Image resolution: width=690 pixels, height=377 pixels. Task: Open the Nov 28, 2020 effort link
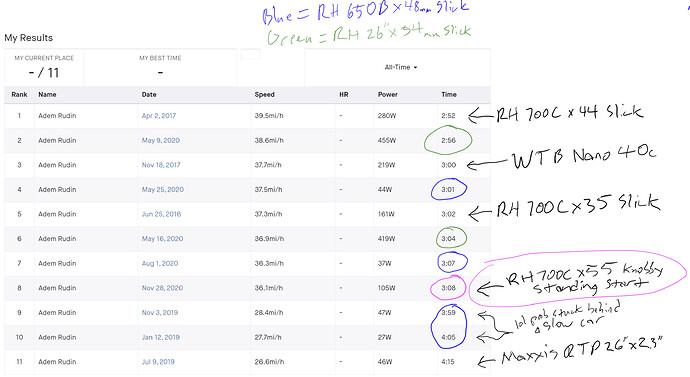(162, 288)
